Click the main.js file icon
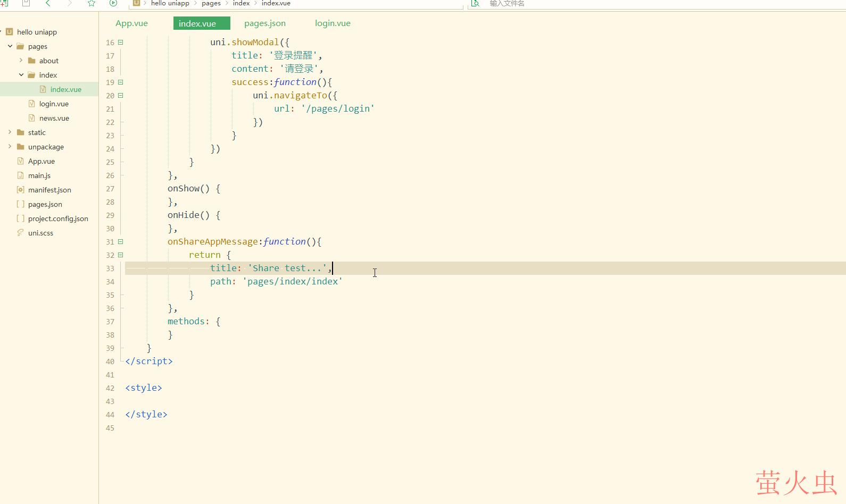This screenshot has height=504, width=846. pos(20,175)
